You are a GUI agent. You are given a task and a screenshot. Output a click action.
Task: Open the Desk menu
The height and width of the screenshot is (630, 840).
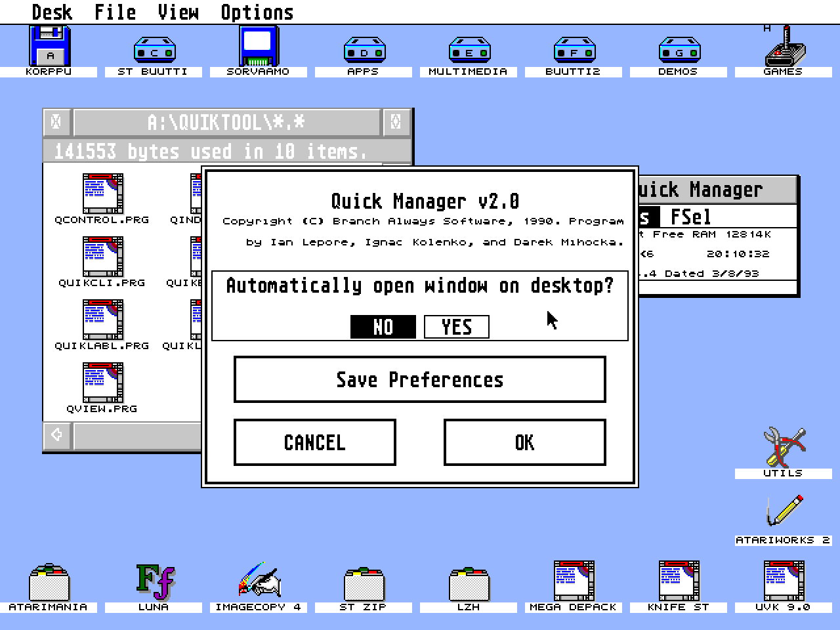point(52,12)
